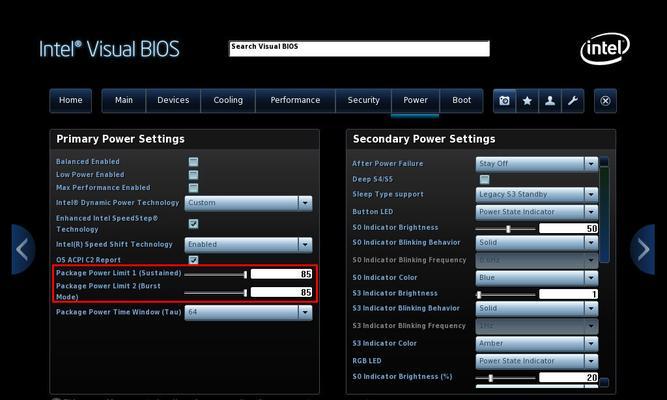Open Intel Dynamic Power Technology dropdown
667x400 pixels.
click(x=248, y=203)
